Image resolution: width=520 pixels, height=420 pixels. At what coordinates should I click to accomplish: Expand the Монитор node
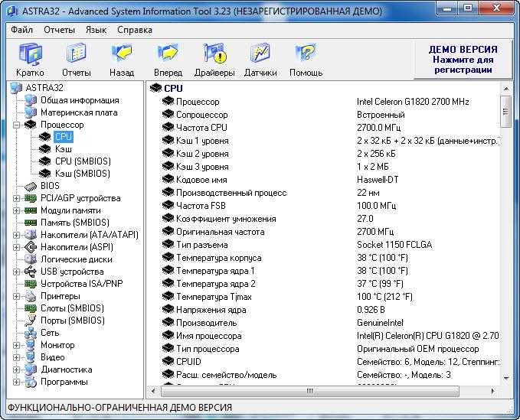(x=16, y=346)
